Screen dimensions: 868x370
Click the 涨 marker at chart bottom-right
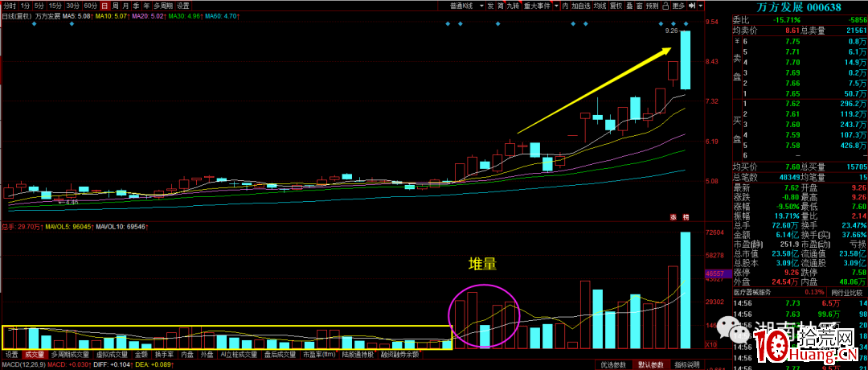pos(674,216)
